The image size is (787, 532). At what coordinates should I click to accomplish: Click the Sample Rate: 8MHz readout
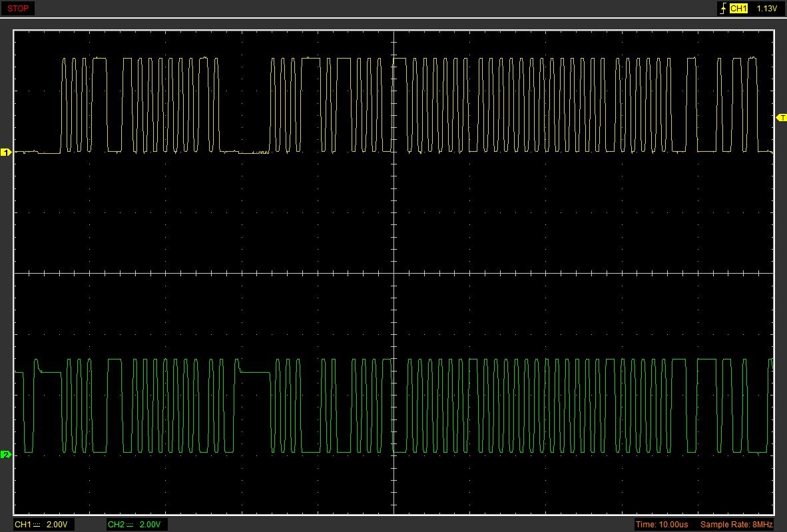pyautogui.click(x=736, y=525)
